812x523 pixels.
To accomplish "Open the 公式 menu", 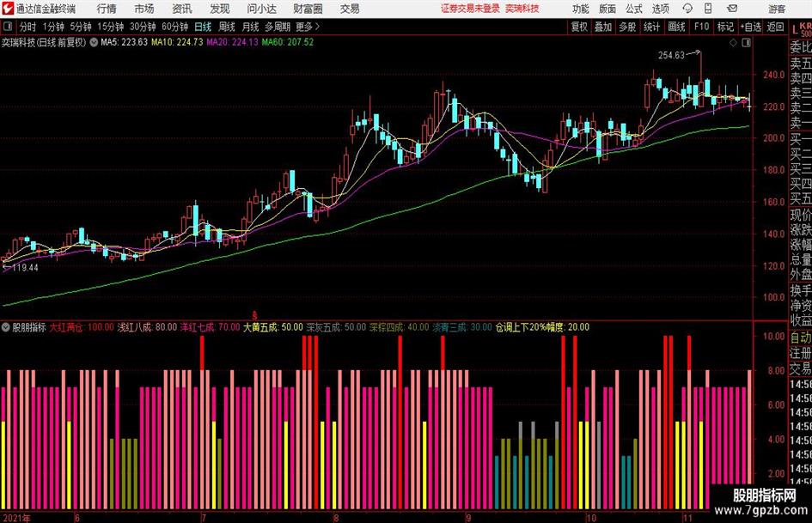I will [x=633, y=9].
